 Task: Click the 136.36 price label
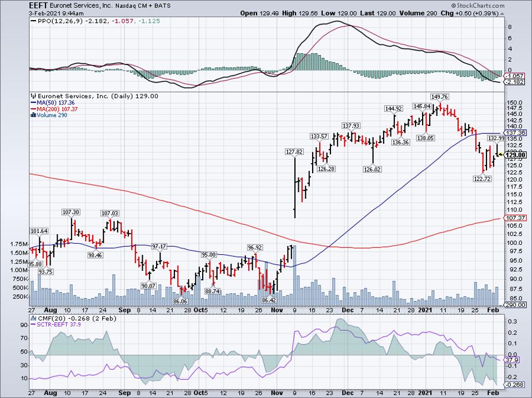[400, 142]
